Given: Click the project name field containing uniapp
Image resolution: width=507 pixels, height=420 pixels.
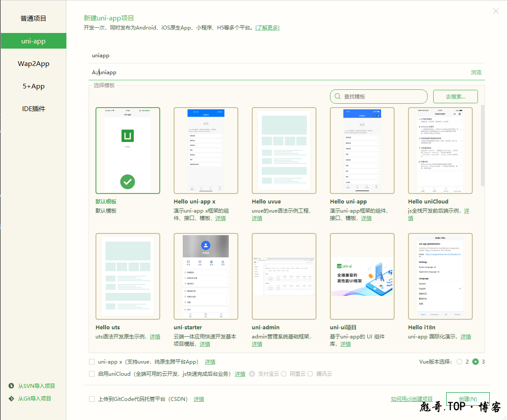Looking at the screenshot, I should pos(287,56).
